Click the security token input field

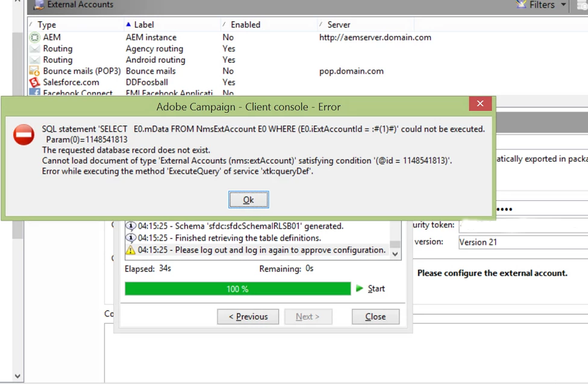(523, 225)
